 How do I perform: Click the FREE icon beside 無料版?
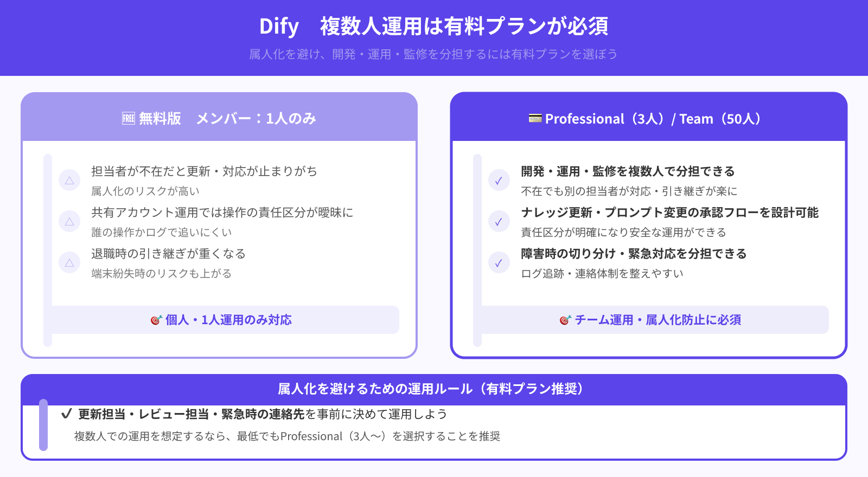tap(129, 119)
